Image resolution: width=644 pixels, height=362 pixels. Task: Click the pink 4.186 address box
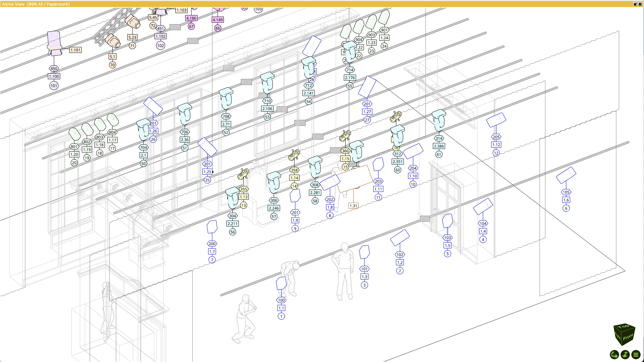[x=191, y=18]
